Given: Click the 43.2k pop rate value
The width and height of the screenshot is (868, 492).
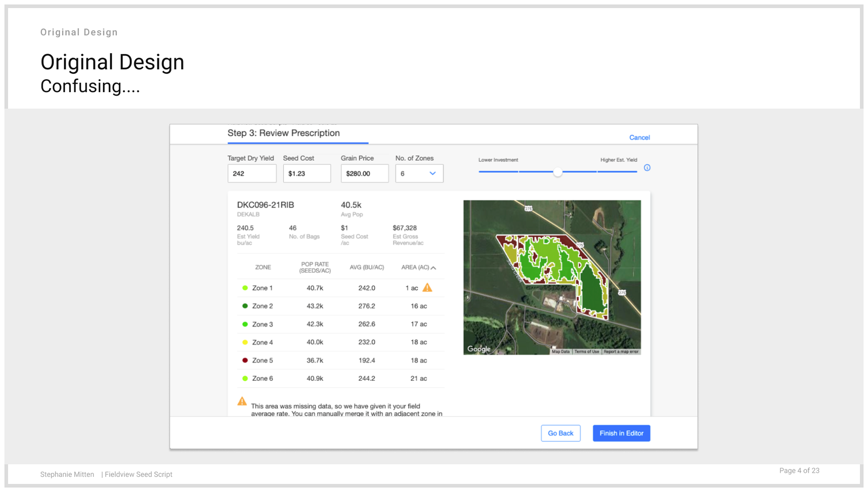Looking at the screenshot, I should [315, 306].
